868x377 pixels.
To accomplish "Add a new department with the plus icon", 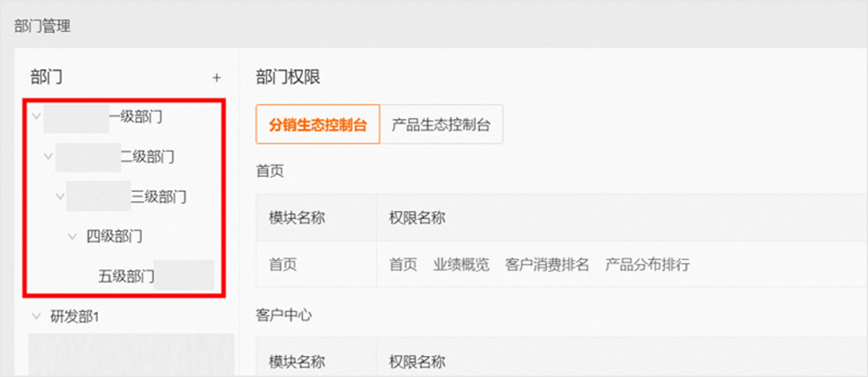I will click(x=216, y=77).
